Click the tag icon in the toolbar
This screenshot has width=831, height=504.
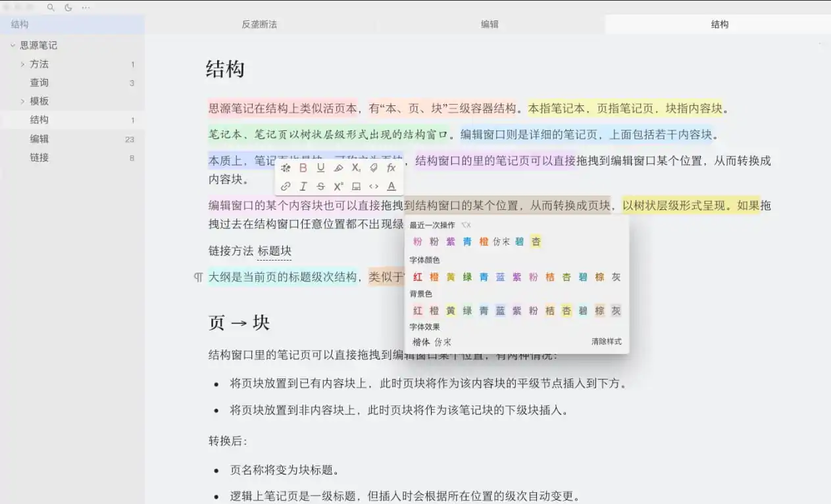[374, 168]
